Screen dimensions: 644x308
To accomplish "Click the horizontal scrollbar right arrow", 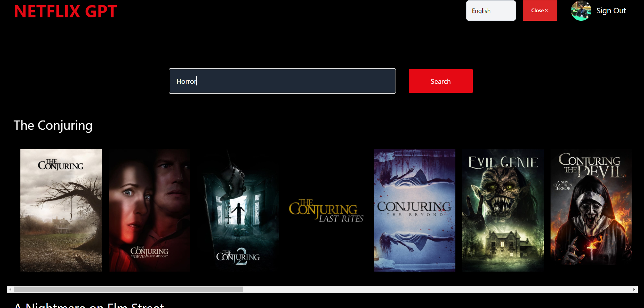I will pos(634,289).
